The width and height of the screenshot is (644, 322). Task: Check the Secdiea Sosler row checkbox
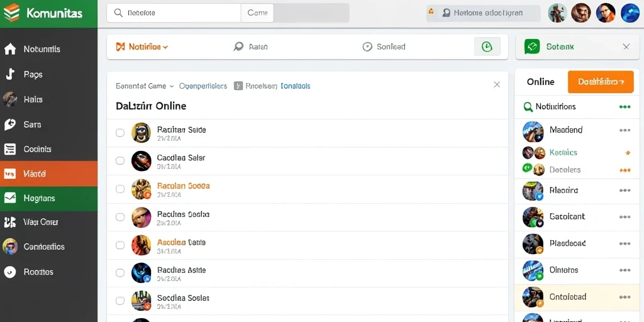(120, 301)
